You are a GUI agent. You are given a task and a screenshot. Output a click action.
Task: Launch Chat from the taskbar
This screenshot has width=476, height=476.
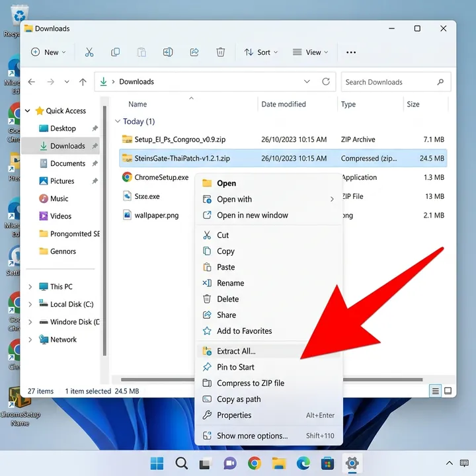230,463
